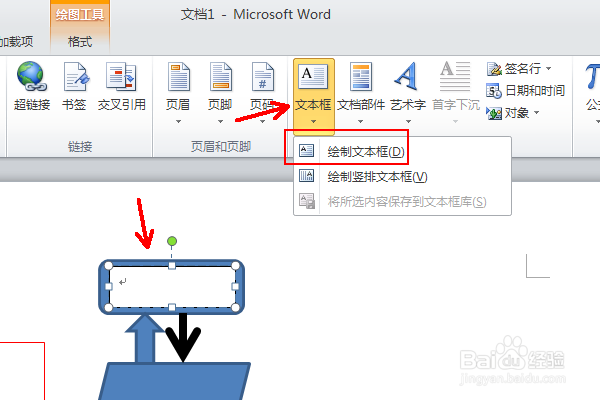600x400 pixels.
Task: Expand the Header (页眉) dropdown arrow
Action: point(178,122)
